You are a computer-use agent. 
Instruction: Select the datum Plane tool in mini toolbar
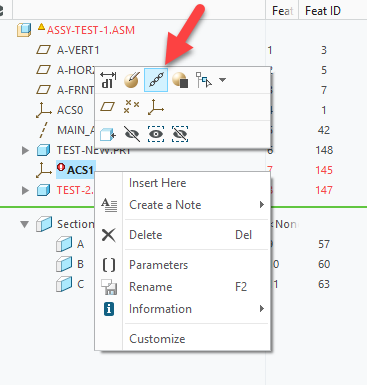108,107
